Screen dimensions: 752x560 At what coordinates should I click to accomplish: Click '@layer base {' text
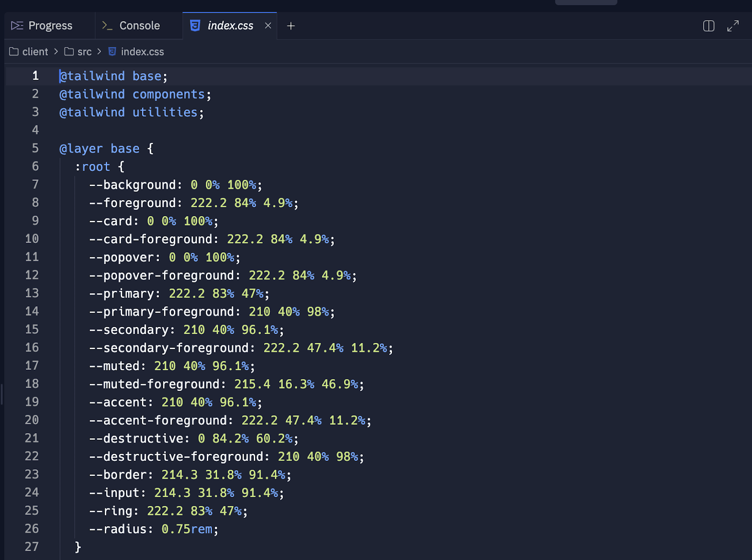106,149
